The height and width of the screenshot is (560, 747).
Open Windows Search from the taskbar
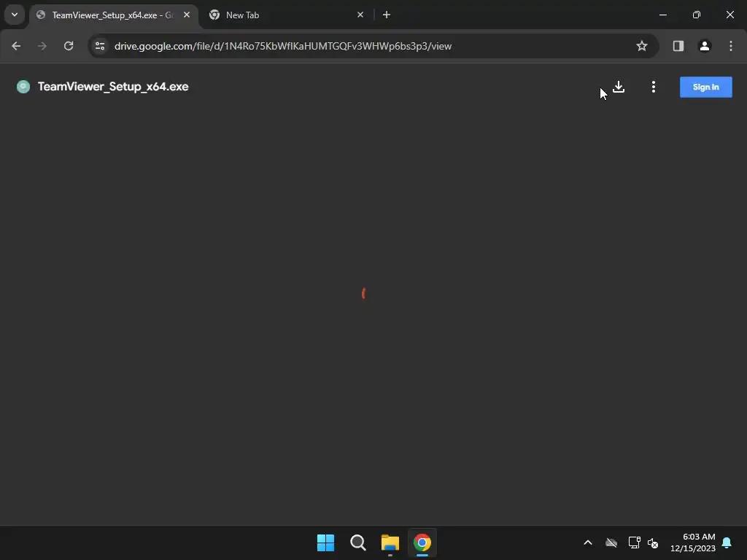point(357,542)
